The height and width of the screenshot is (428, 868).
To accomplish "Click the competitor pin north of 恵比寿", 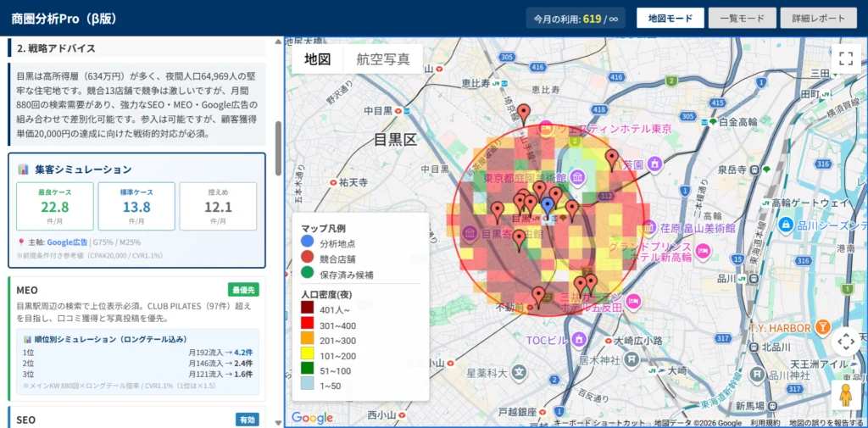I will point(524,115).
